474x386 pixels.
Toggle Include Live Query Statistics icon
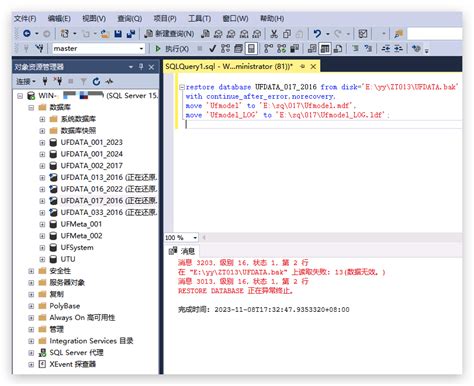(281, 49)
